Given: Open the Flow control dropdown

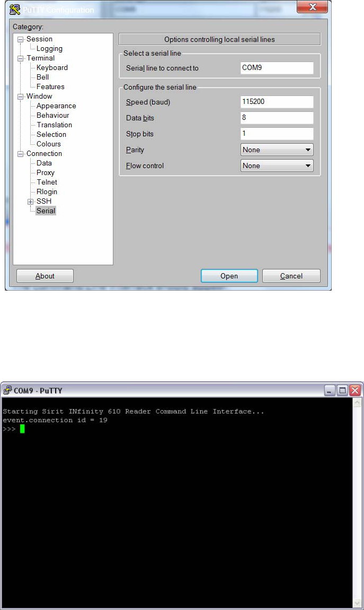Looking at the screenshot, I should pos(277,165).
